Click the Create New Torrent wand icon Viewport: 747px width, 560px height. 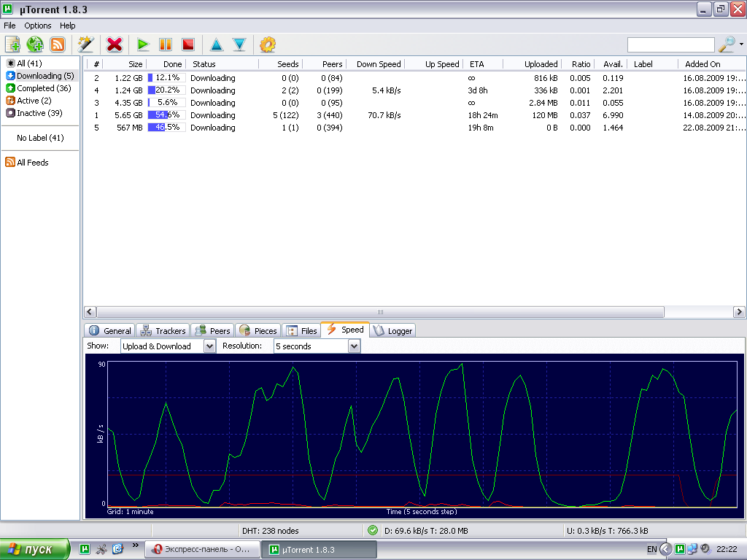[85, 44]
